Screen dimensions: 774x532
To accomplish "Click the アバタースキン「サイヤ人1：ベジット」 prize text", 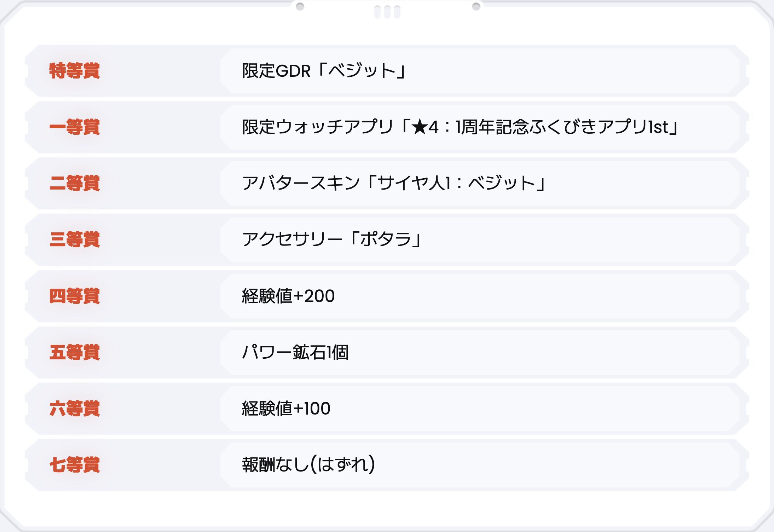I will [x=393, y=183].
